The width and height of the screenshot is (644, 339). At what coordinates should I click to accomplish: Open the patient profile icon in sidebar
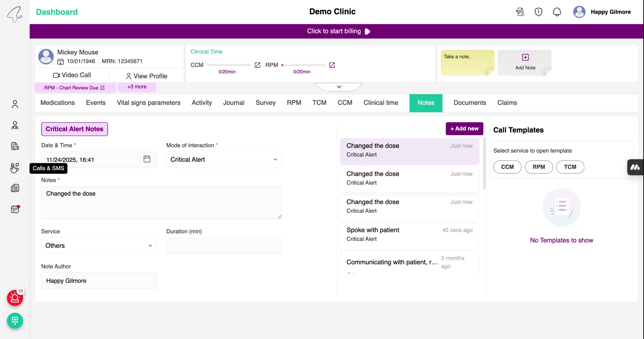pos(15,104)
